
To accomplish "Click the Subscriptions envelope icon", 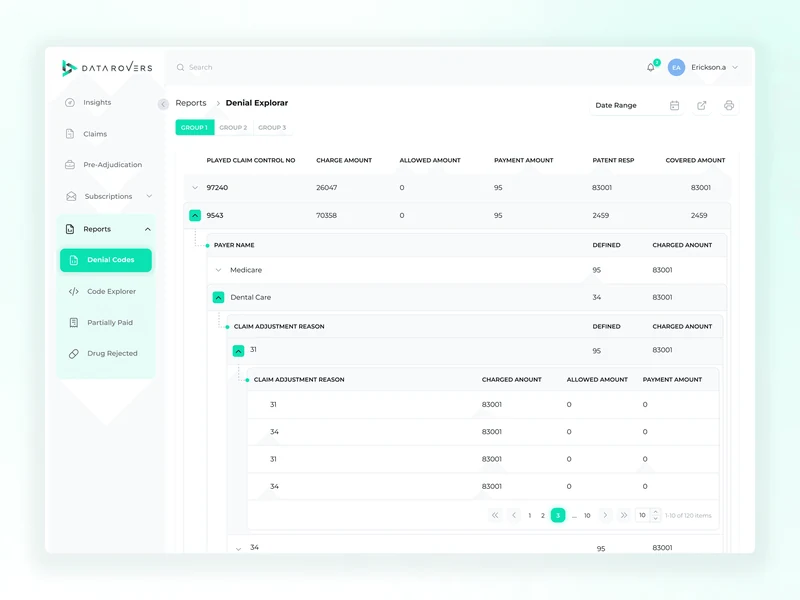I will pos(71,196).
